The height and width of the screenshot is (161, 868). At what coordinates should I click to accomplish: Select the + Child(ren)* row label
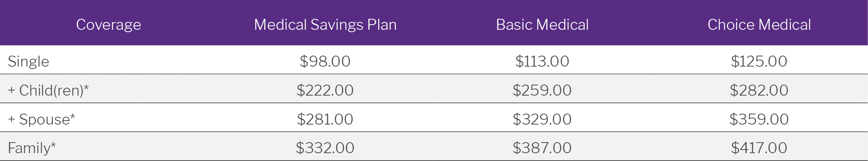click(48, 90)
